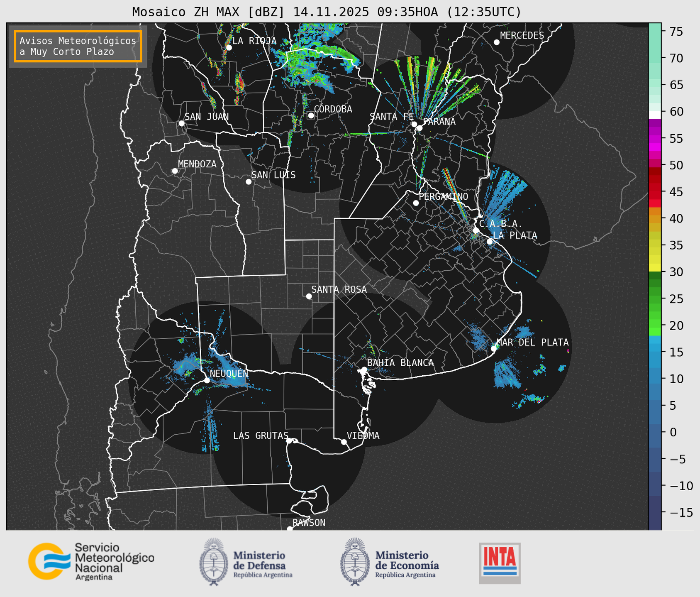Select the Mendoza city marker dot
The image size is (700, 597).
175,171
